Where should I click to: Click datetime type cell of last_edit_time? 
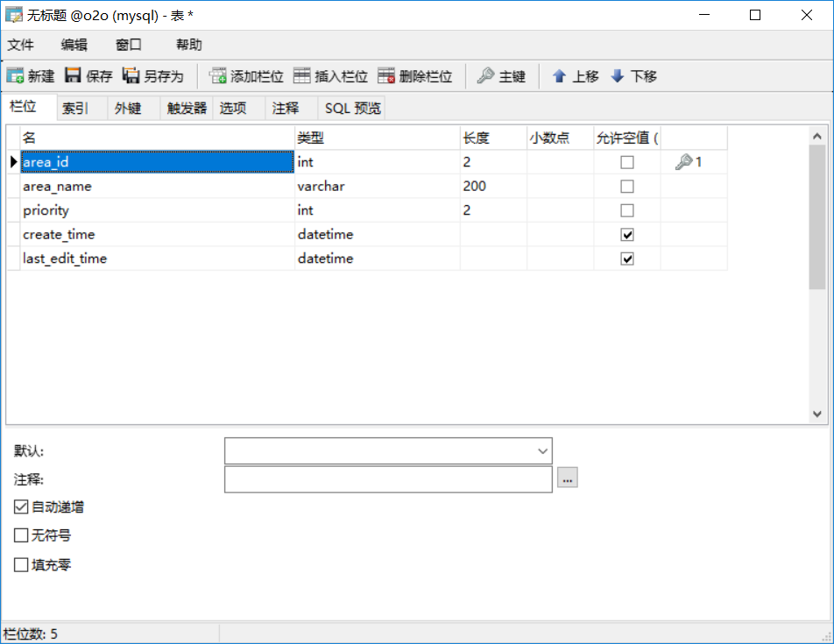[x=378, y=258]
